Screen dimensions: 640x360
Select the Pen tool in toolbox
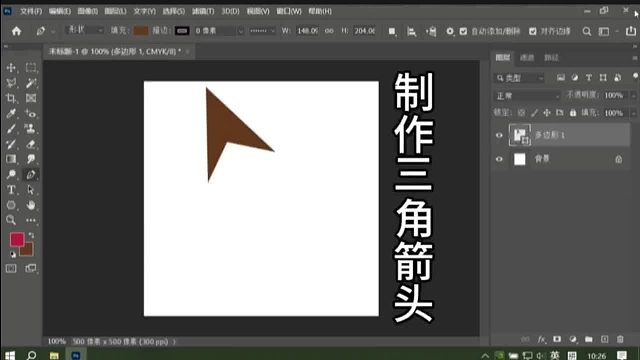pos(31,175)
